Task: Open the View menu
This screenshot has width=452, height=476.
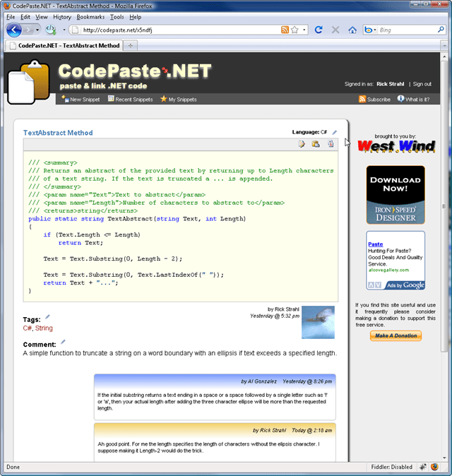Action: [42, 17]
